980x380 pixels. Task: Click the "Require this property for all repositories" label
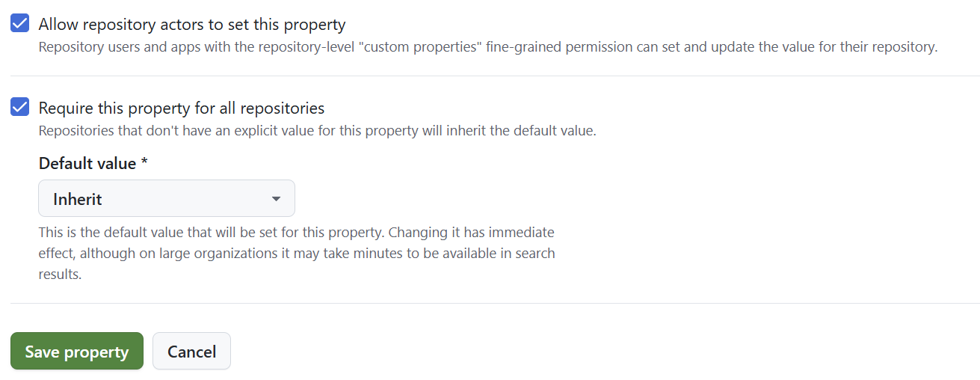coord(182,108)
